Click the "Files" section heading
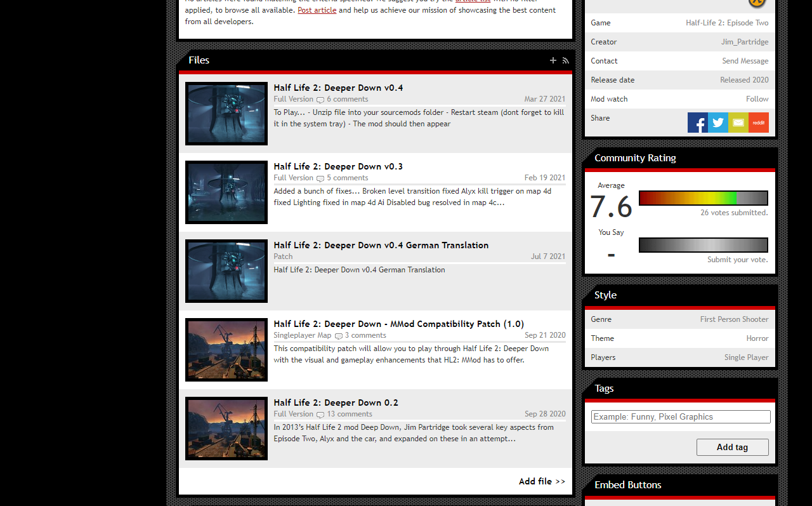The height and width of the screenshot is (506, 812). [x=199, y=60]
